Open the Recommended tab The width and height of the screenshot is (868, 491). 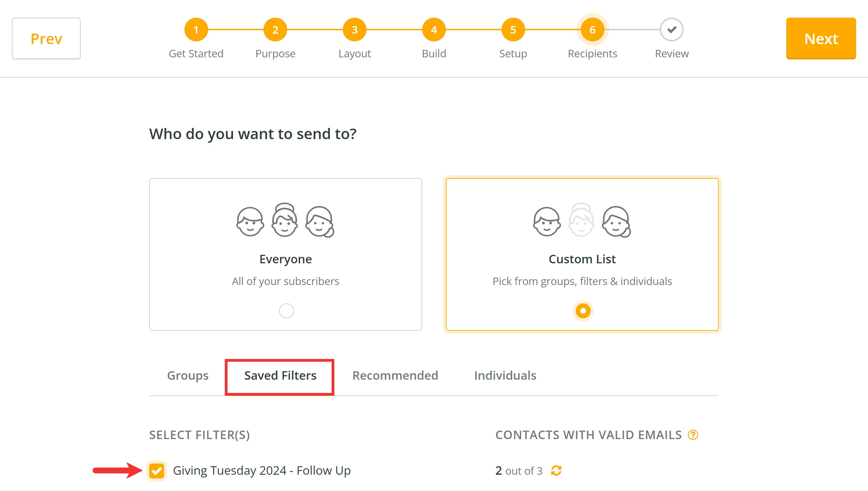[x=395, y=376]
